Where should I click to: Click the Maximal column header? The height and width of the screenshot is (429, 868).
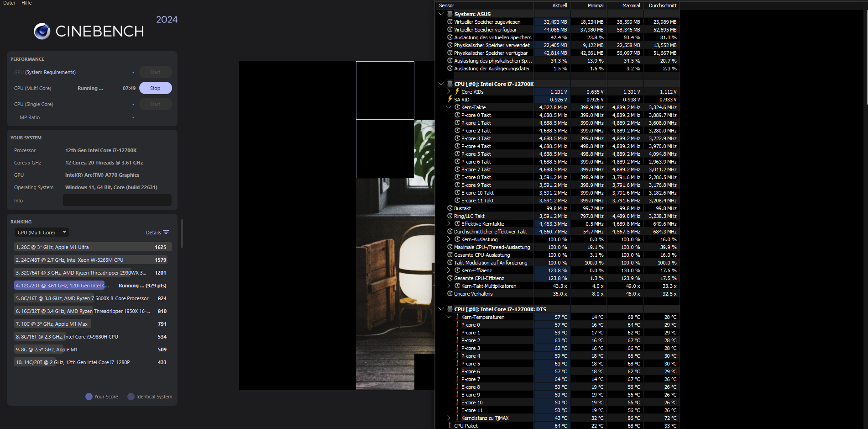click(x=625, y=5)
